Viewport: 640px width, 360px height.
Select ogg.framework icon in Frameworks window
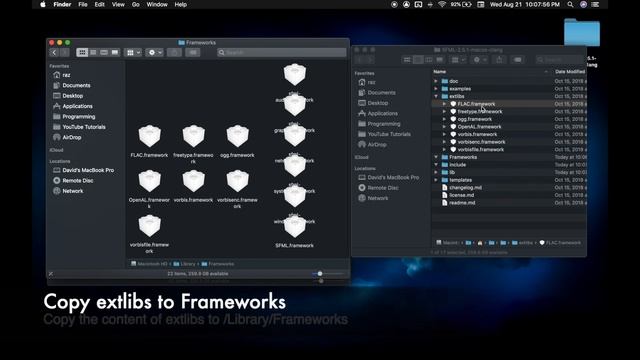pos(238,136)
